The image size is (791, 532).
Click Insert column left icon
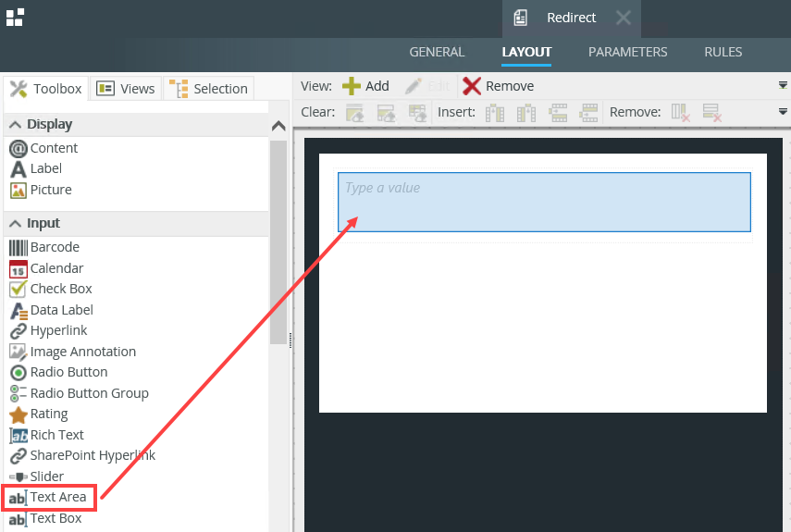(x=495, y=113)
